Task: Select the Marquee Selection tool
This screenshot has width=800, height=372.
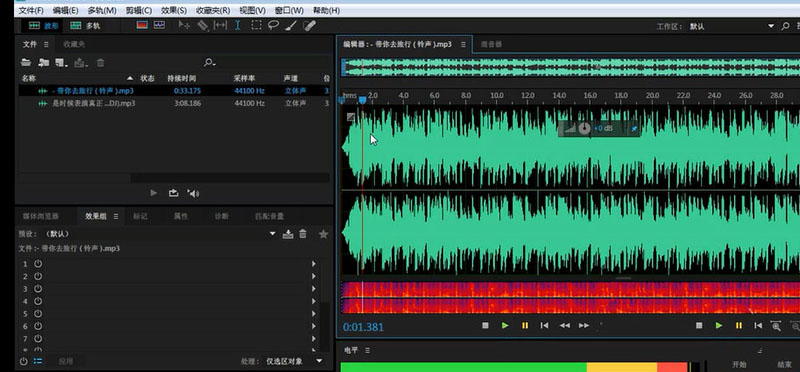Action: (x=256, y=25)
